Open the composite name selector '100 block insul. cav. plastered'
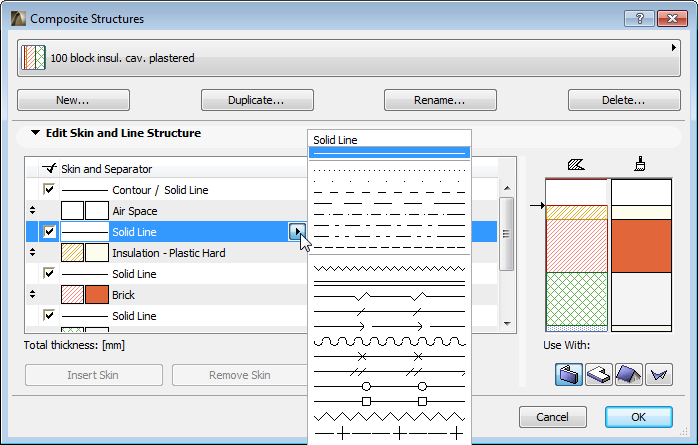 (349, 58)
